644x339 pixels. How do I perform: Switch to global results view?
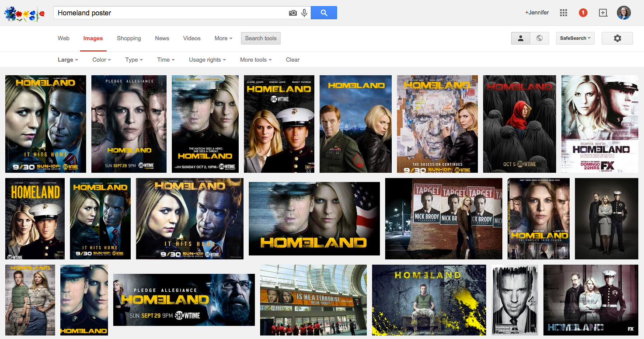point(540,38)
